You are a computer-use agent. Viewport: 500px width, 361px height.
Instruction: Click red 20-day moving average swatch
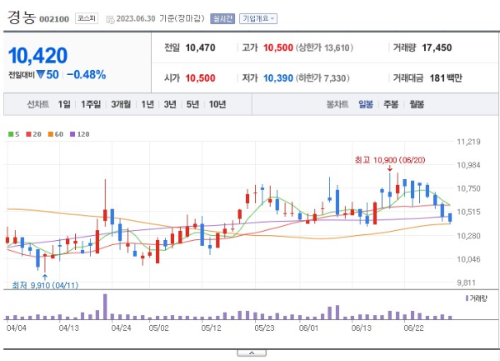tap(29, 134)
